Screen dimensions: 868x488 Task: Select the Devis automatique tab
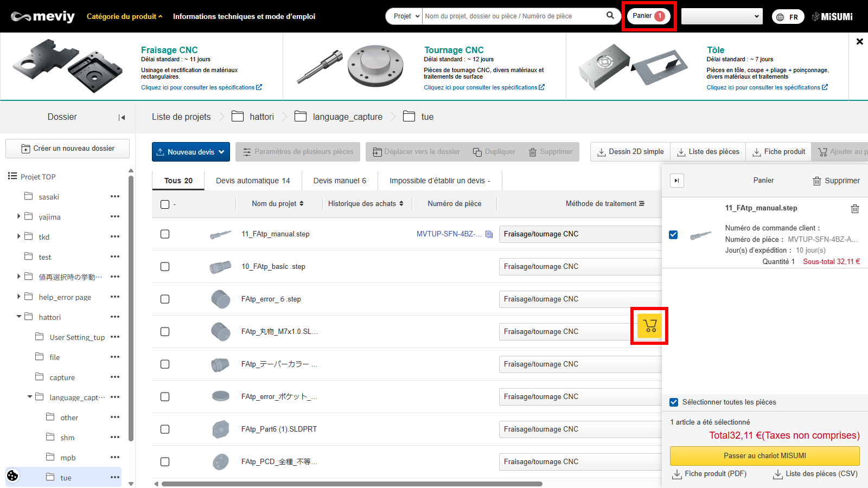(253, 181)
